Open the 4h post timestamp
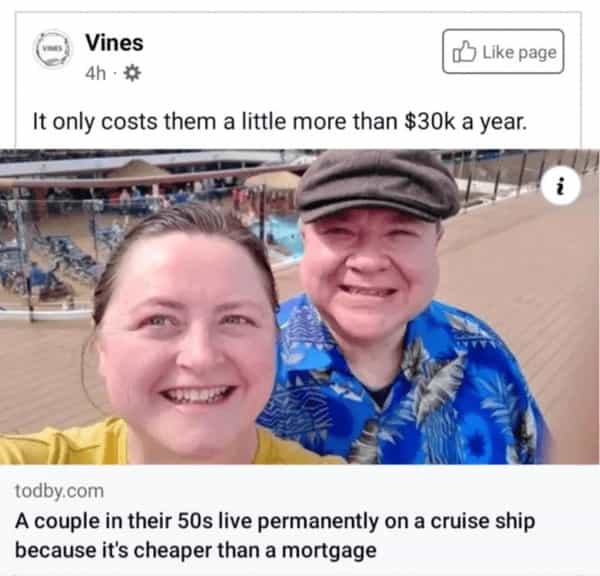Image resolution: width=600 pixels, height=576 pixels. [x=95, y=73]
